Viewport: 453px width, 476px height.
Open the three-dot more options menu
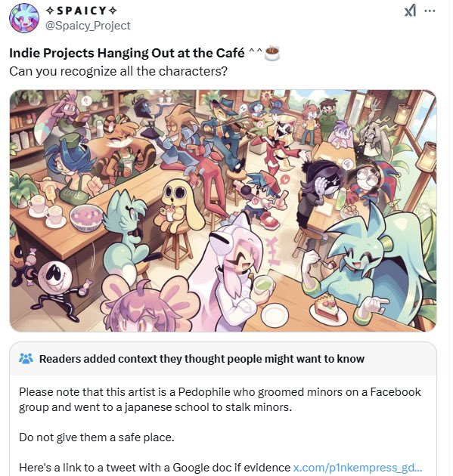click(430, 11)
